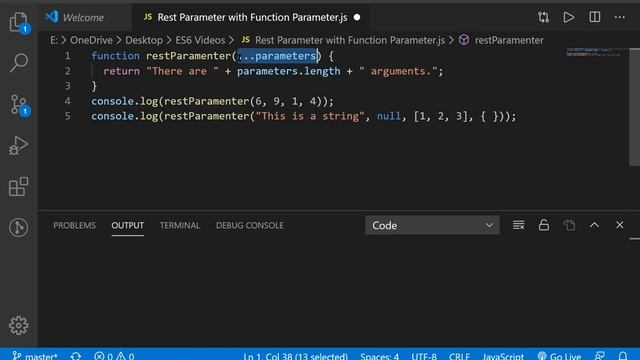Click the OneDrive breadcrumb segment
Viewport: 640px width, 360px height.
coord(91,40)
